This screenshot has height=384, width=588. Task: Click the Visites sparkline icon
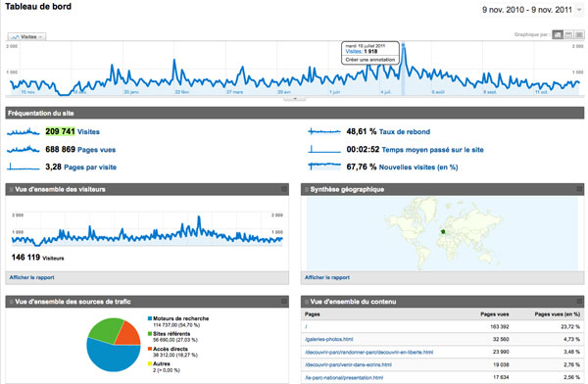click(x=24, y=131)
